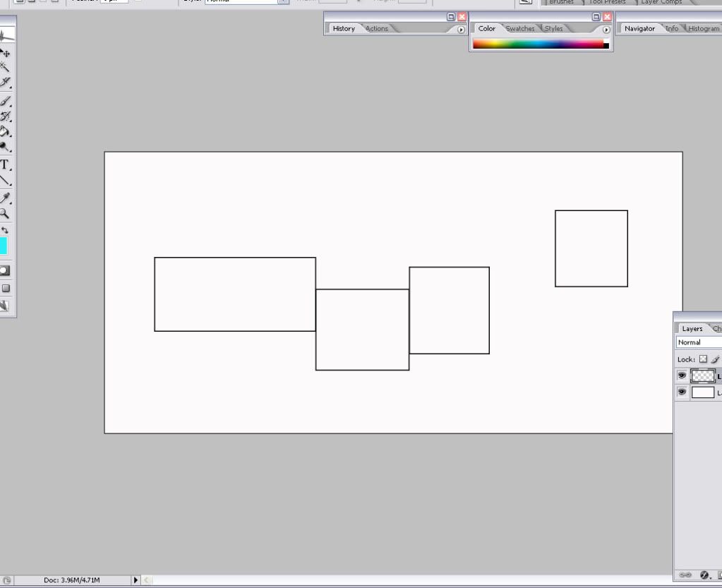Maximize the History panel group
Viewport: 722px width, 588px height.
coord(451,17)
